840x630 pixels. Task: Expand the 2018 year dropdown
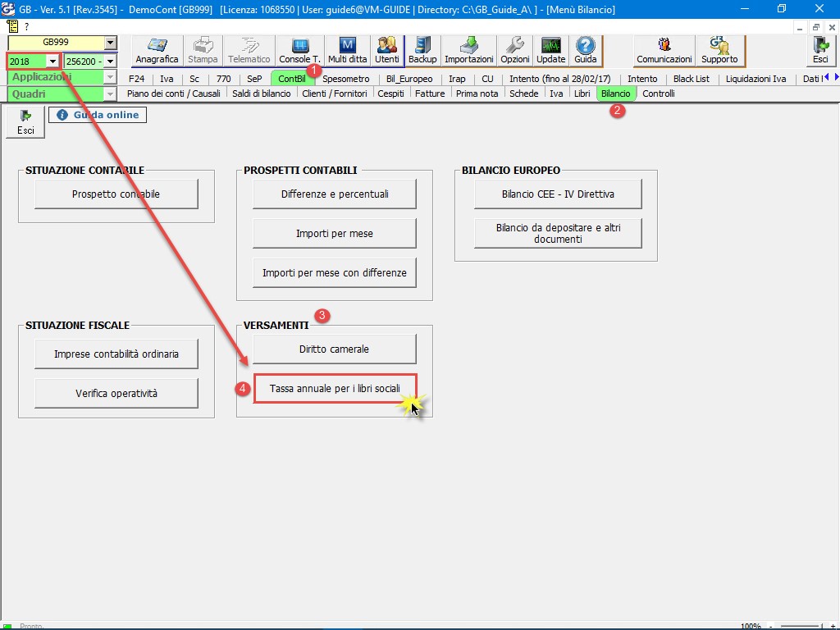tap(52, 62)
